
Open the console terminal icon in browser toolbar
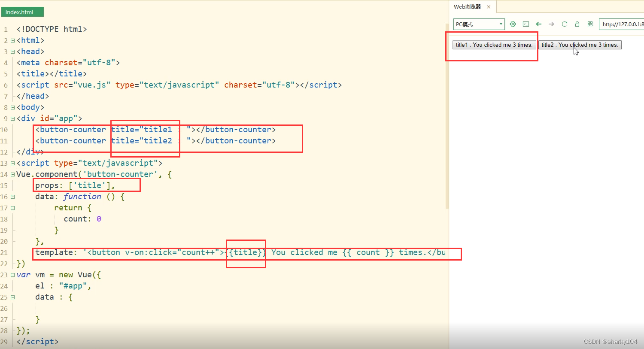[526, 24]
